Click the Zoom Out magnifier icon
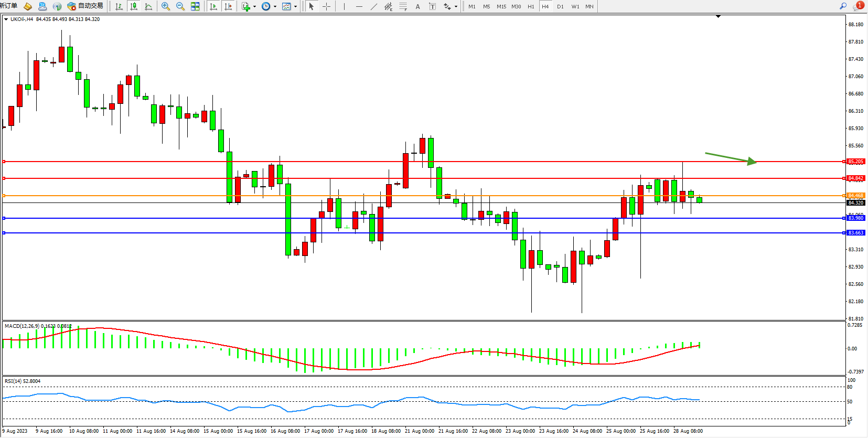868x438 pixels. (x=180, y=6)
